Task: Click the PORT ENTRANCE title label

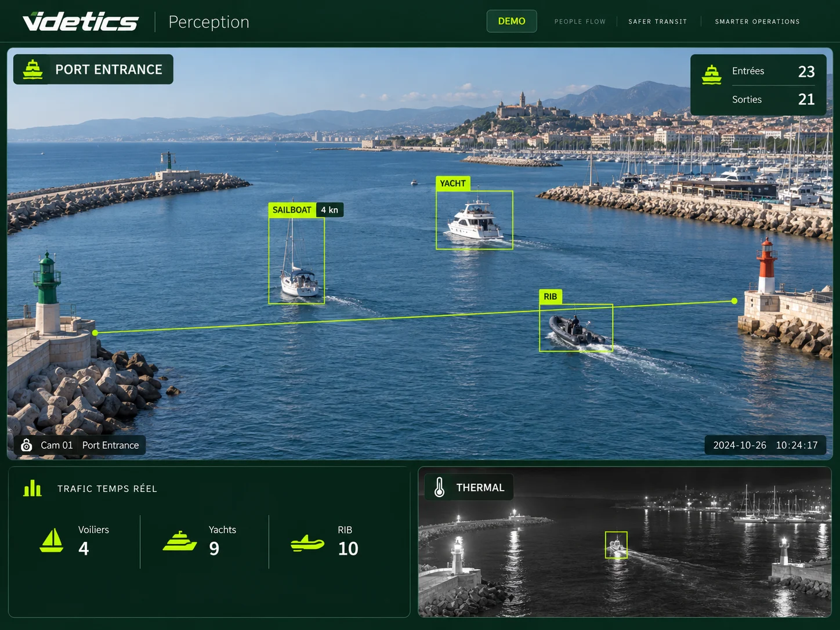Action: pyautogui.click(x=109, y=70)
